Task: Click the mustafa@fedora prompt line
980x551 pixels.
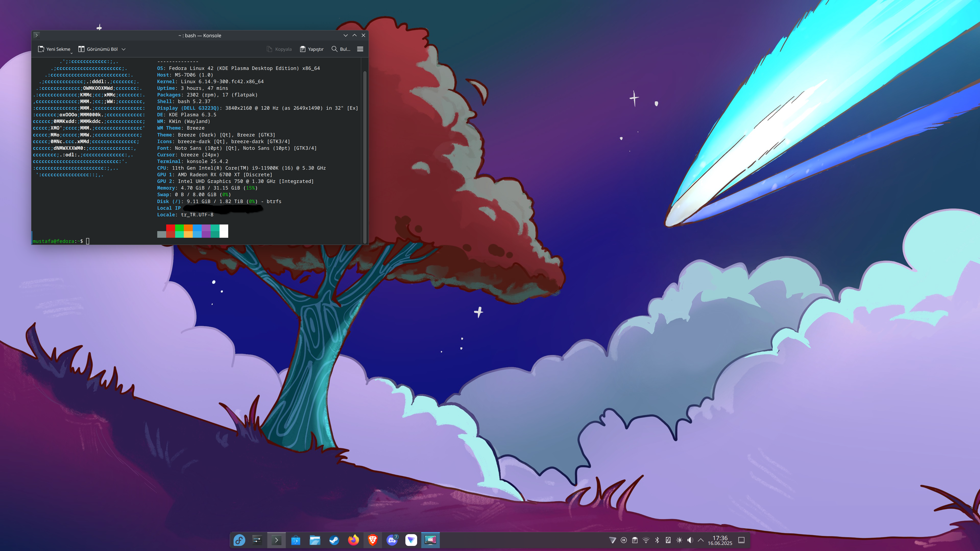Action: point(61,241)
